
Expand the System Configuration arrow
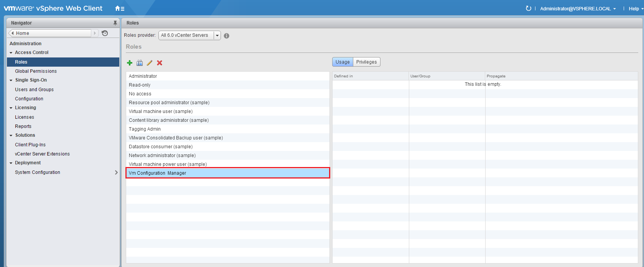click(116, 172)
